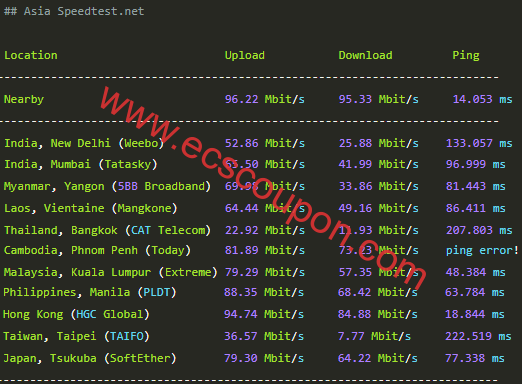Click the Upload column header

[x=244, y=55]
